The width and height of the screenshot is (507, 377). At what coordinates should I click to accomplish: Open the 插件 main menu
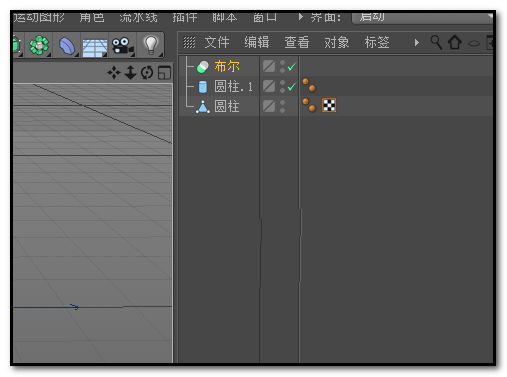[x=185, y=17]
